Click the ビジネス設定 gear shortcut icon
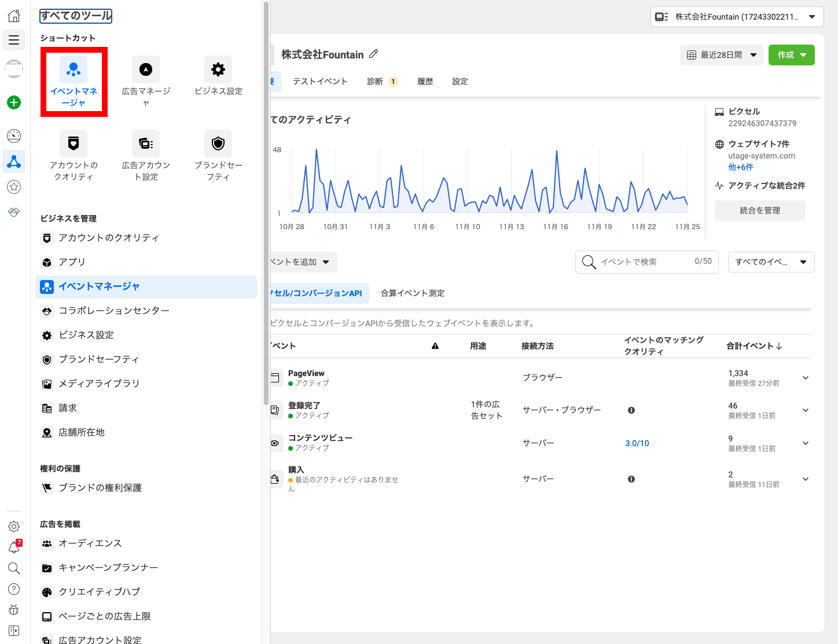This screenshot has width=838, height=644. tap(218, 70)
